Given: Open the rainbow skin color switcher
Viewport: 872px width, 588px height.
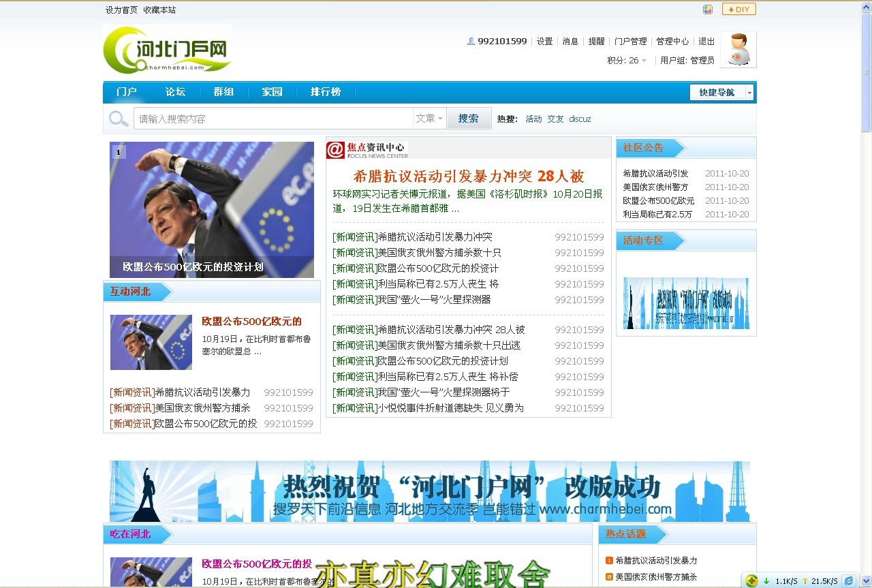Looking at the screenshot, I should coord(708,9).
